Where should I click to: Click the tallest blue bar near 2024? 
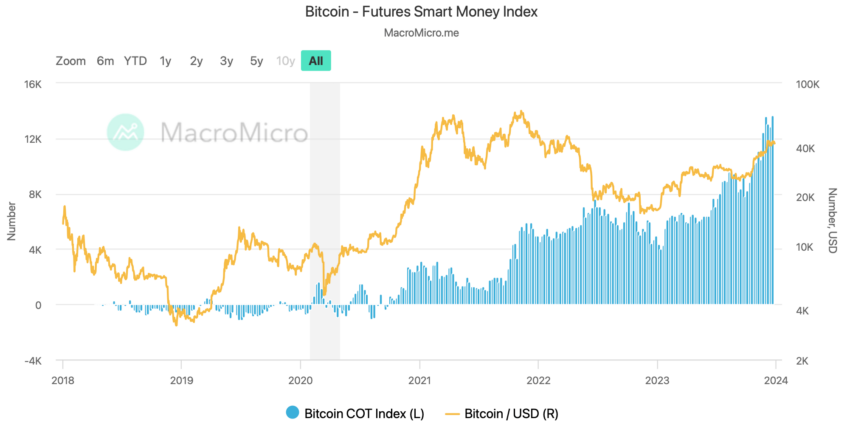[x=772, y=210]
